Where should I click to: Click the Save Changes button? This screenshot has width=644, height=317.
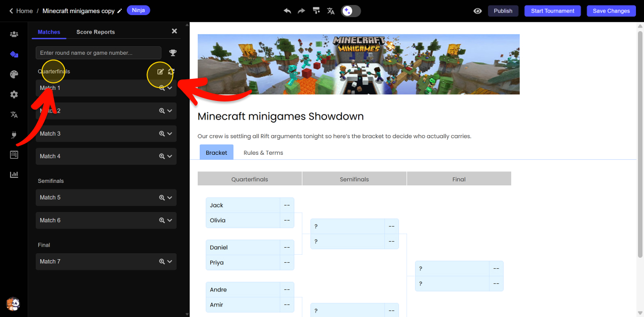coord(611,11)
